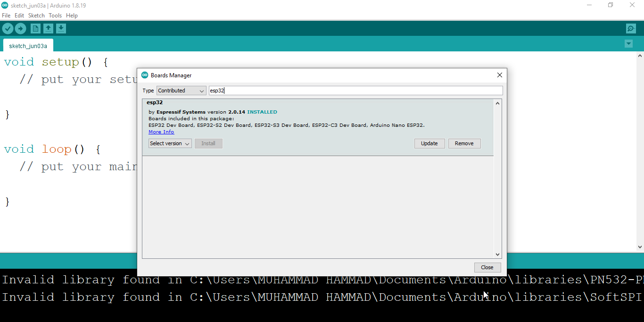This screenshot has width=644, height=322.
Task: Follow the More Info link
Action: point(161,132)
